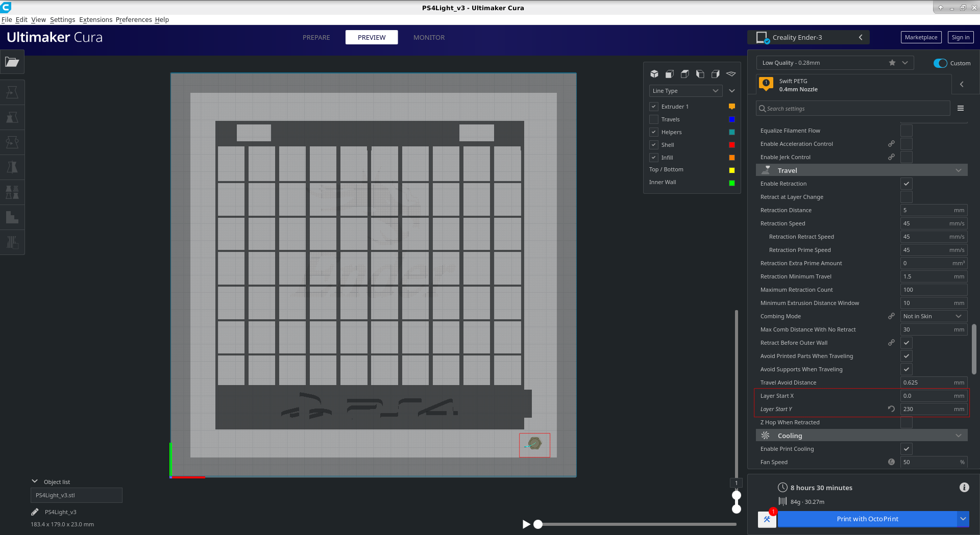
Task: Click link icon beside Enable Acceleration Control
Action: (x=891, y=144)
